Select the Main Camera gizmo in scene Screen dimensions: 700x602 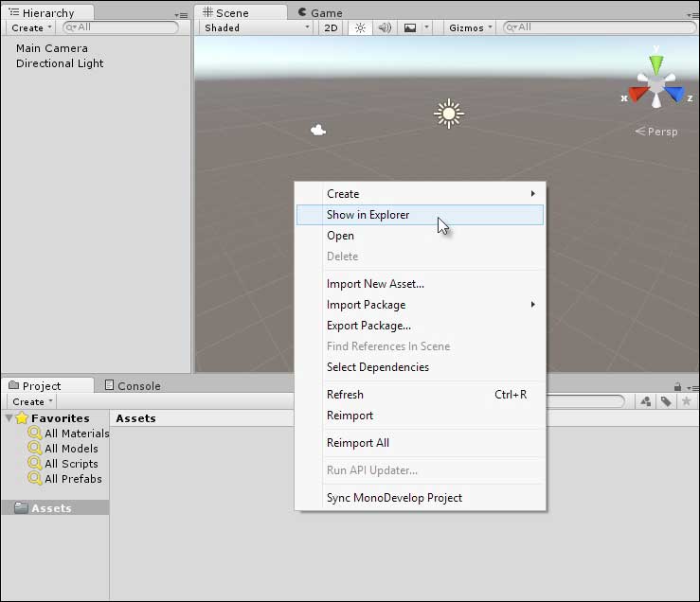pyautogui.click(x=319, y=131)
